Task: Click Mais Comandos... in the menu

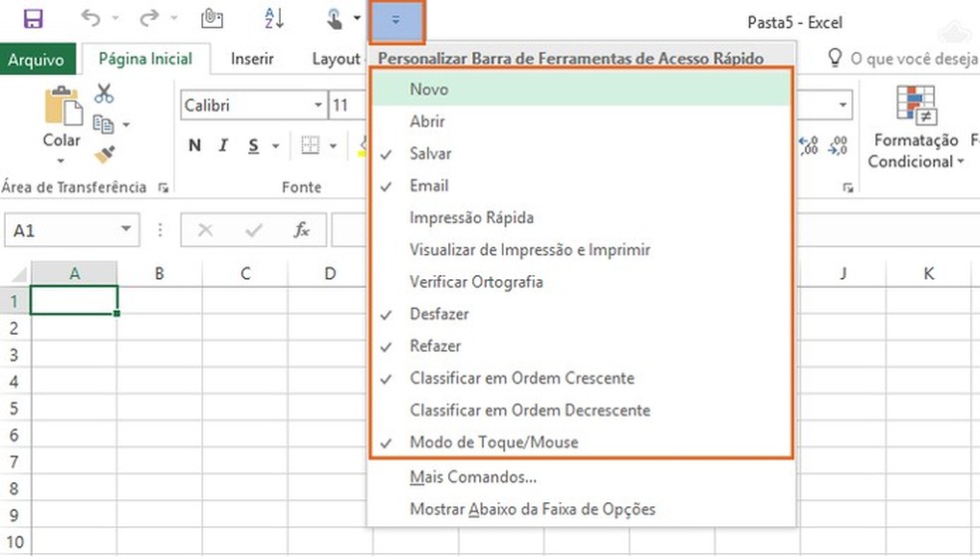Action: coord(473,477)
